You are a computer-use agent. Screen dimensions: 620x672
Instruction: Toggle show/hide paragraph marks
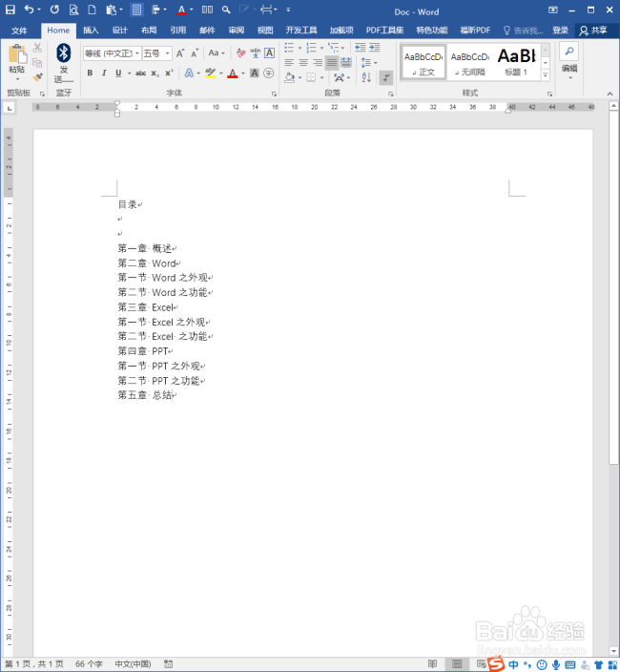click(x=386, y=77)
